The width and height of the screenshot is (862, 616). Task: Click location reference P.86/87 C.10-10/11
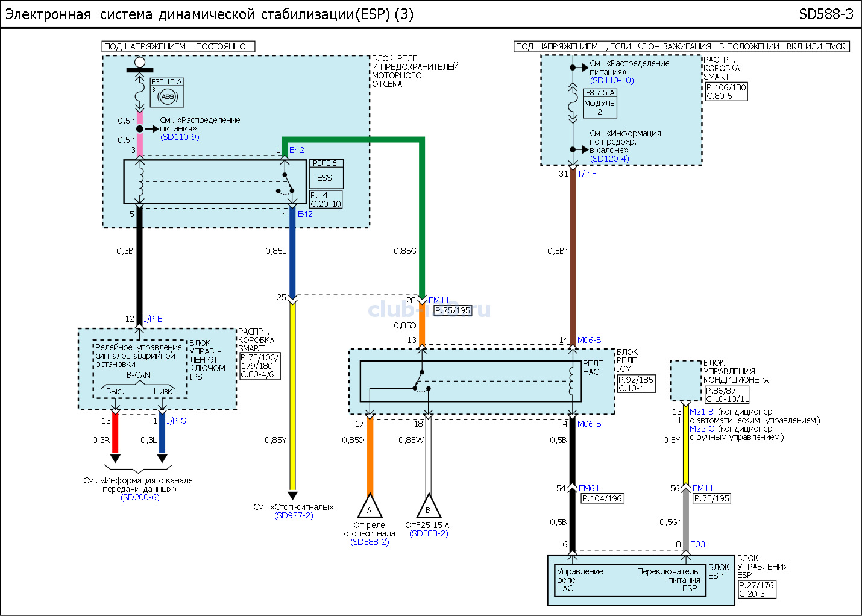pos(727,395)
